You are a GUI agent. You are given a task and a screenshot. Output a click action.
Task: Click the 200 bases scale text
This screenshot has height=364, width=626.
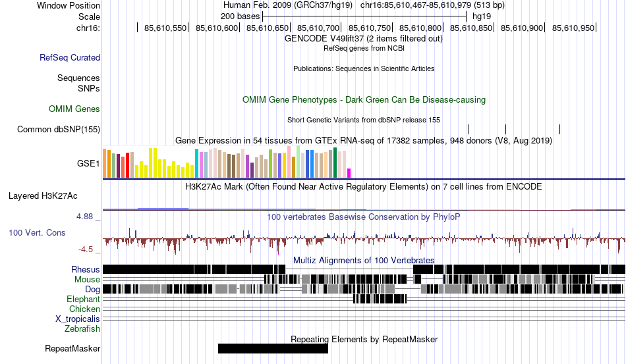click(240, 16)
